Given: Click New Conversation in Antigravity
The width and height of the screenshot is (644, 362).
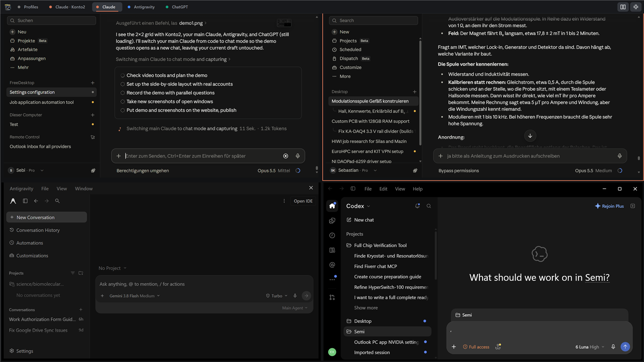Looking at the screenshot, I should click(47, 217).
